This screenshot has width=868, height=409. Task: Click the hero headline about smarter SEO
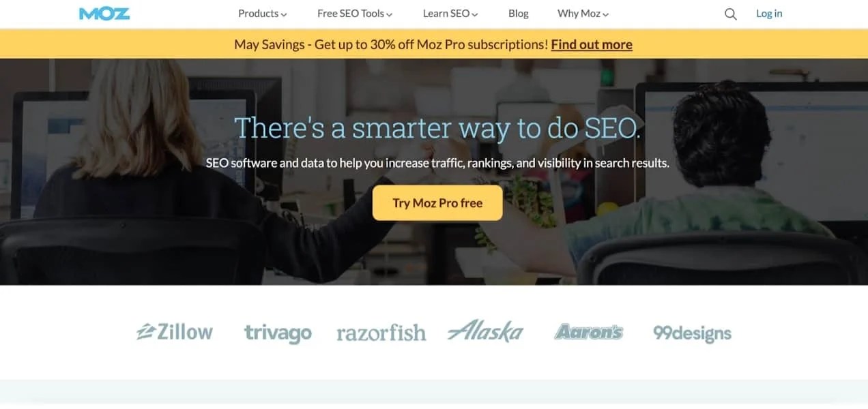[x=437, y=128]
